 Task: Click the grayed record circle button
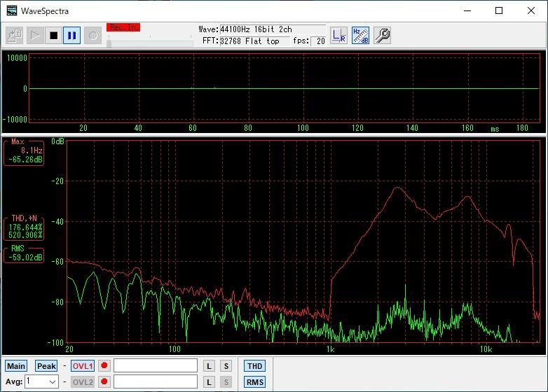pyautogui.click(x=93, y=36)
